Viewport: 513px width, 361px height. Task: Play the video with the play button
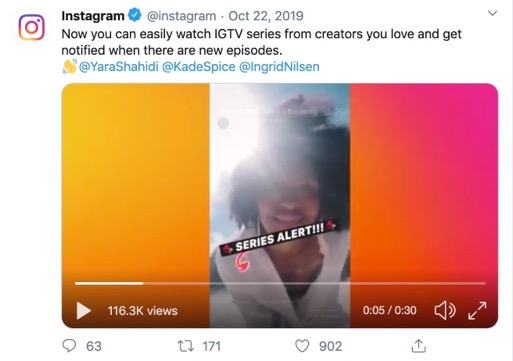83,311
